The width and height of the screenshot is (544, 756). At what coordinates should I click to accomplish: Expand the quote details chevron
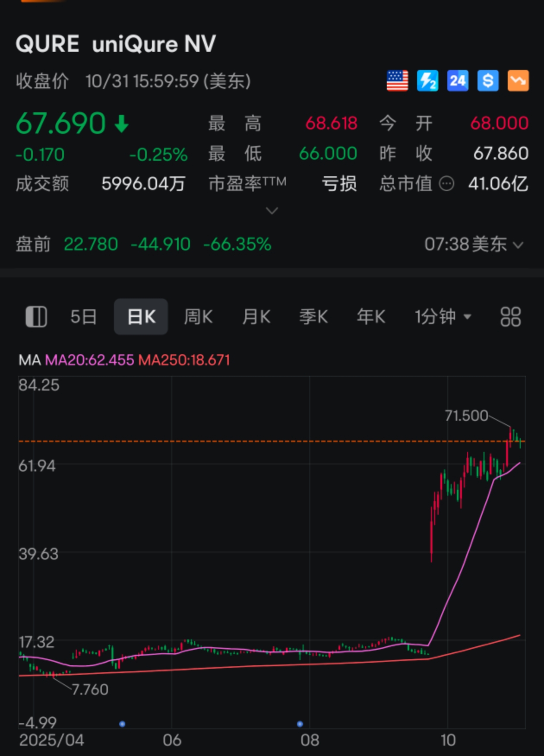coord(272,211)
